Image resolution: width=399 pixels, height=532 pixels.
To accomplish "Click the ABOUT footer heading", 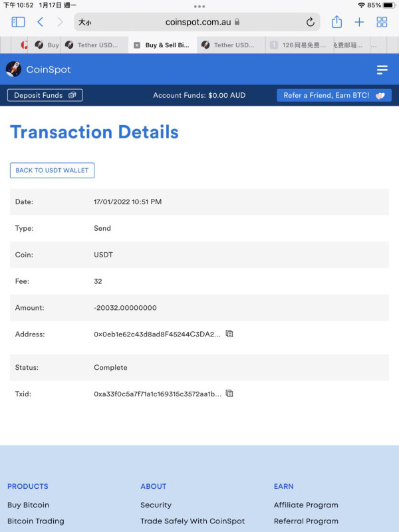I will pyautogui.click(x=154, y=486).
